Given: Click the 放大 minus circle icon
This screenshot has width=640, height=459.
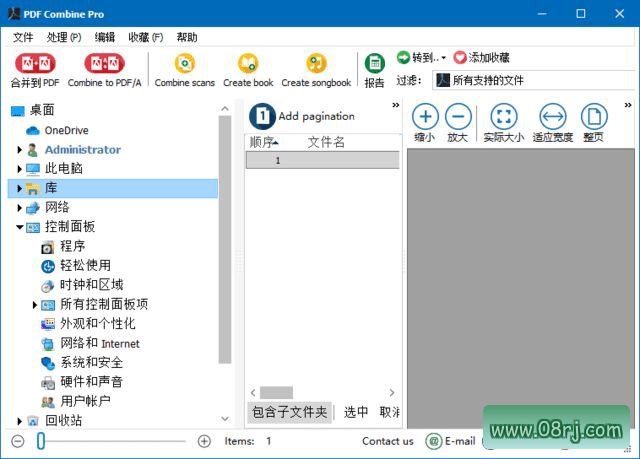Looking at the screenshot, I should 458,117.
